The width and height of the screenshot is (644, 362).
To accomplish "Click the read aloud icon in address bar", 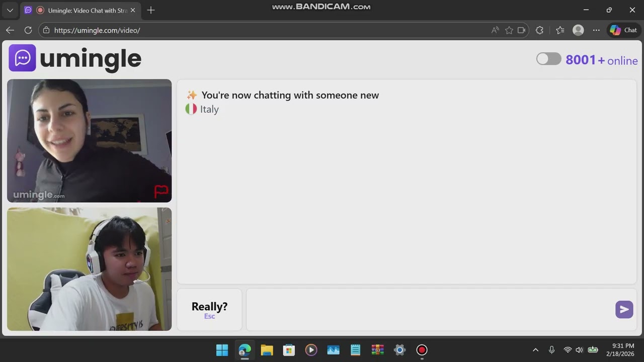I will pyautogui.click(x=496, y=30).
